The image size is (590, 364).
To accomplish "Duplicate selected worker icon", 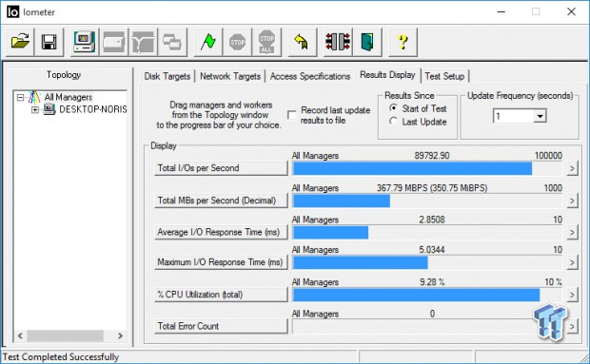I will click(172, 42).
